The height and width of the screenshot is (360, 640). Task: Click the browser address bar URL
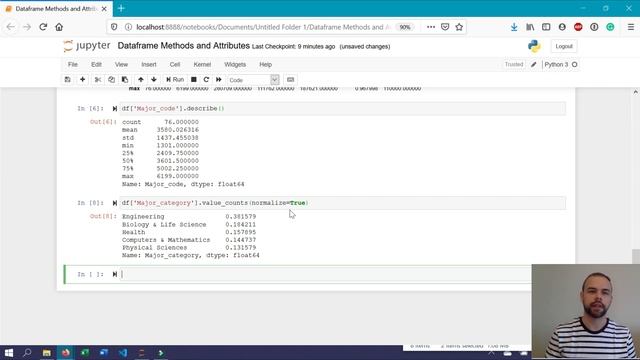point(263,27)
